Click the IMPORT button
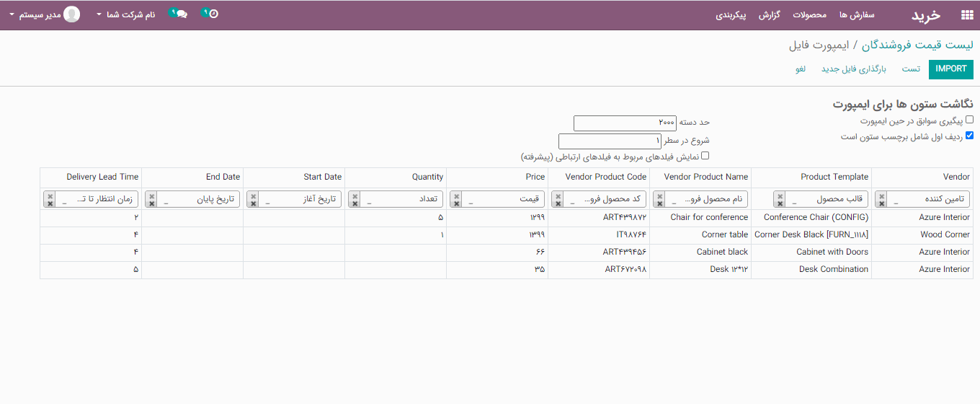Screen dimensions: 980x404 (x=951, y=69)
